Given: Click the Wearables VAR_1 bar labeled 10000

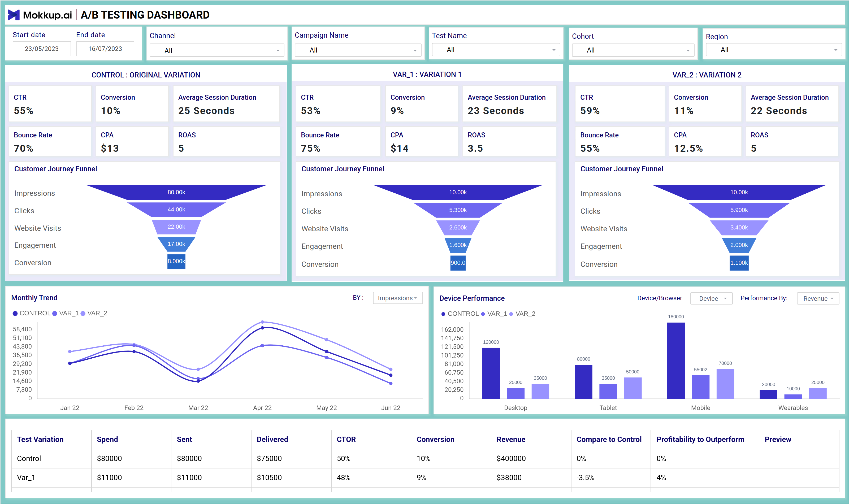Looking at the screenshot, I should coord(793,396).
